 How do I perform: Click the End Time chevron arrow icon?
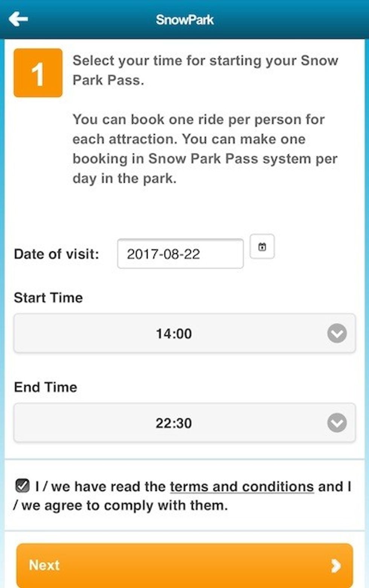pyautogui.click(x=337, y=423)
